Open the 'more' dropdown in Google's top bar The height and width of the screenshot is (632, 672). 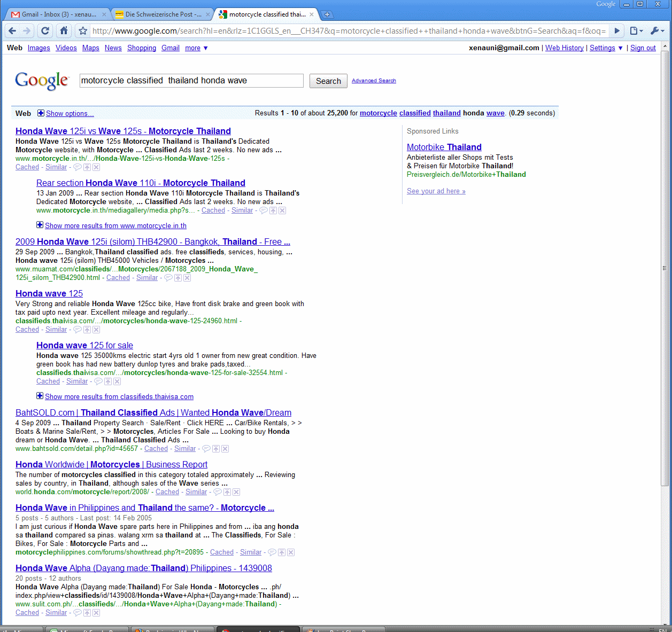pyautogui.click(x=196, y=48)
